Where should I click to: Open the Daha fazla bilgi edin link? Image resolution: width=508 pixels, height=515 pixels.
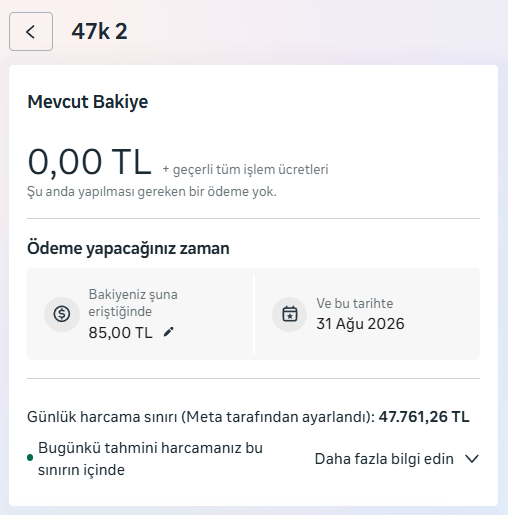point(384,459)
